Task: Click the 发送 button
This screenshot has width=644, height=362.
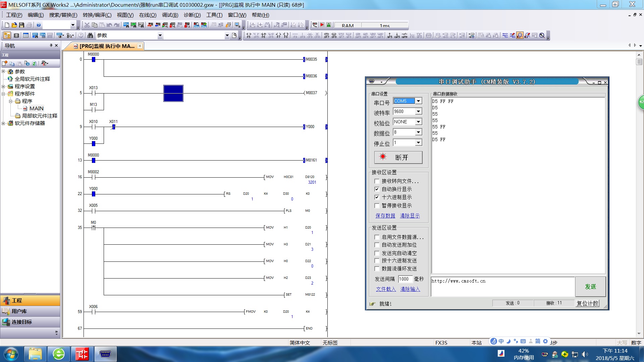Action: 590,287
